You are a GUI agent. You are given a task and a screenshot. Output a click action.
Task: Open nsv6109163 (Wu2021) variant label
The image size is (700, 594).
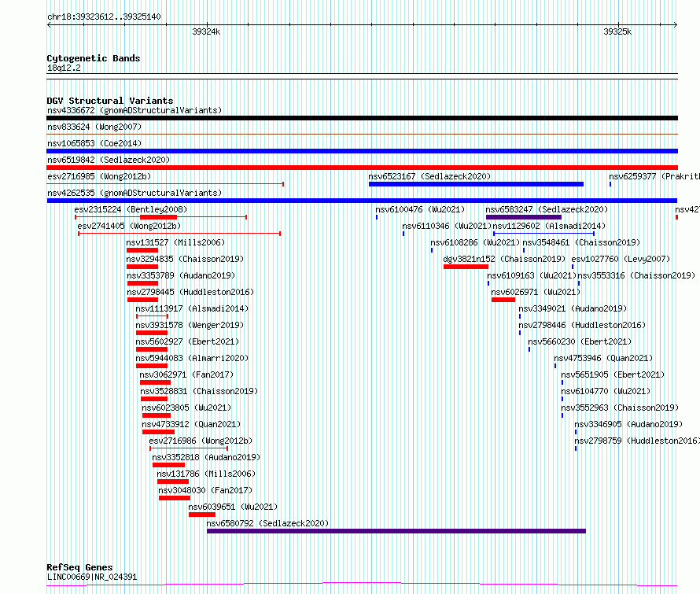click(532, 275)
